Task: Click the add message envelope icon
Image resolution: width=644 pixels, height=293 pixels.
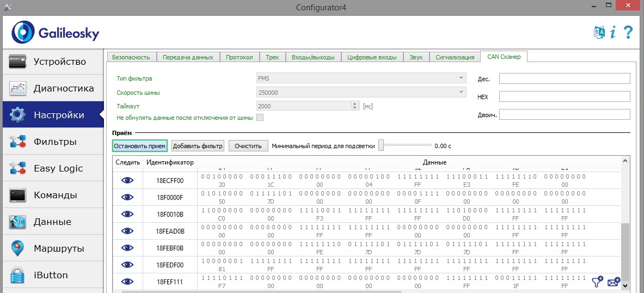Action: pyautogui.click(x=614, y=282)
